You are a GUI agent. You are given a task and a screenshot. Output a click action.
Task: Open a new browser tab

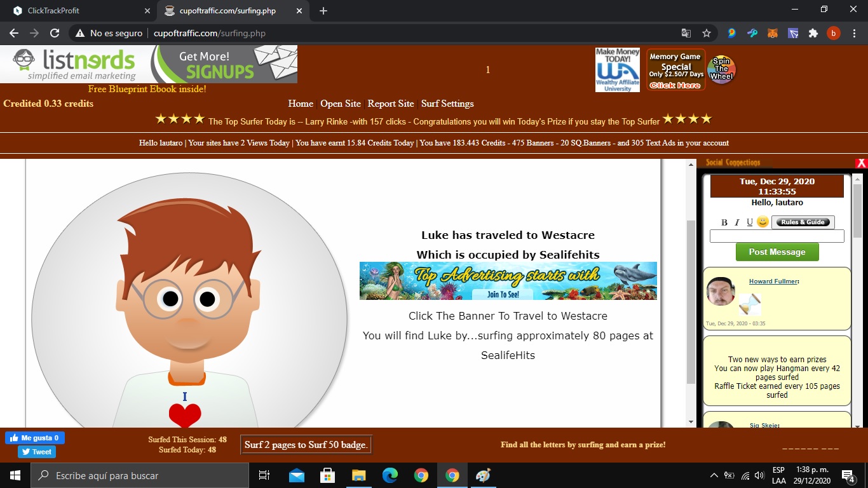coord(323,11)
